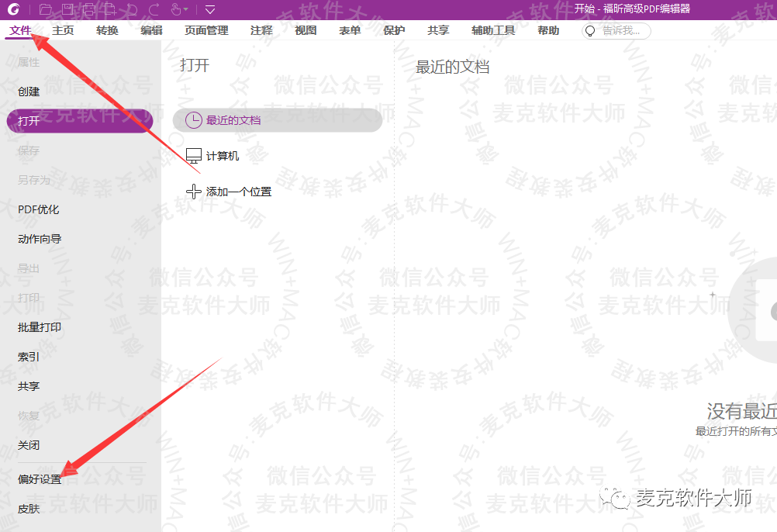Select 导出 in the file menu
This screenshot has width=777, height=532.
tap(29, 268)
